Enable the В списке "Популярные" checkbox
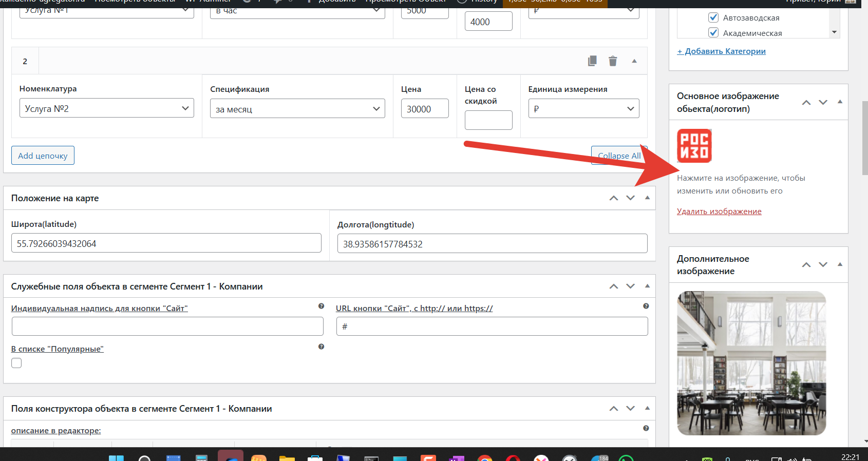Screen dimensions: 868x461 [16, 363]
